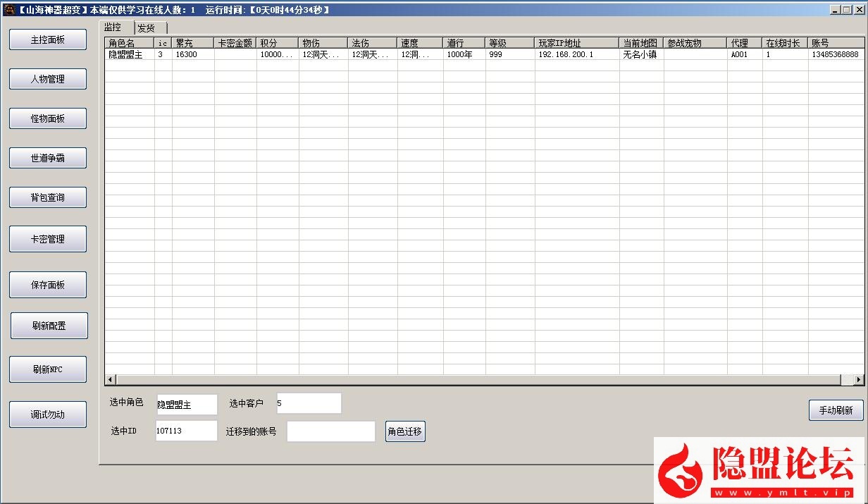The image size is (868, 504).
Task: Click the 刷新NPC button
Action: [48, 370]
